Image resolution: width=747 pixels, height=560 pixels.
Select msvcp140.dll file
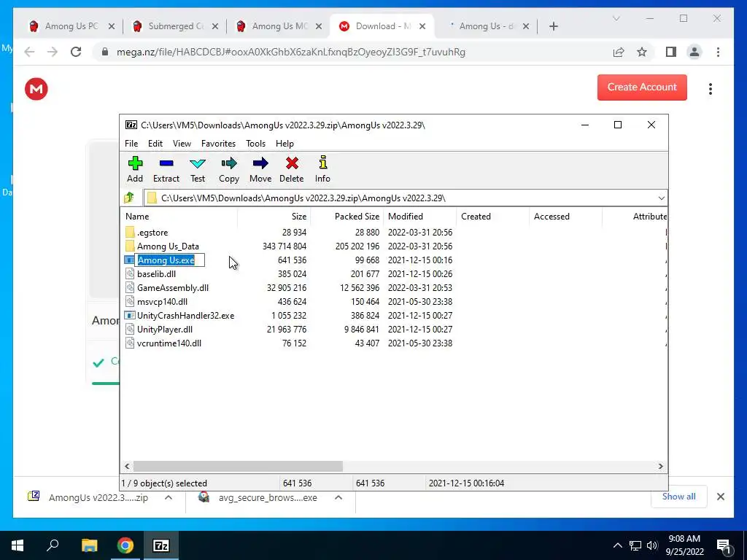point(162,301)
